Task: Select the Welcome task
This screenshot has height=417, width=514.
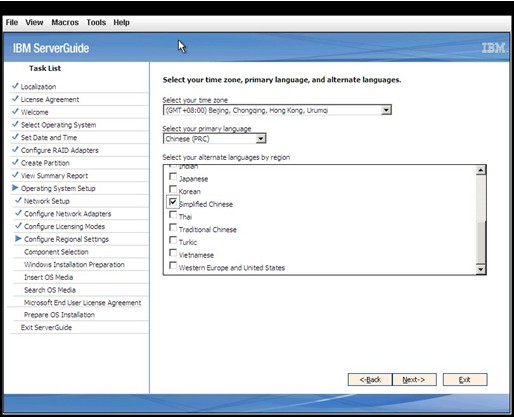Action: [34, 112]
